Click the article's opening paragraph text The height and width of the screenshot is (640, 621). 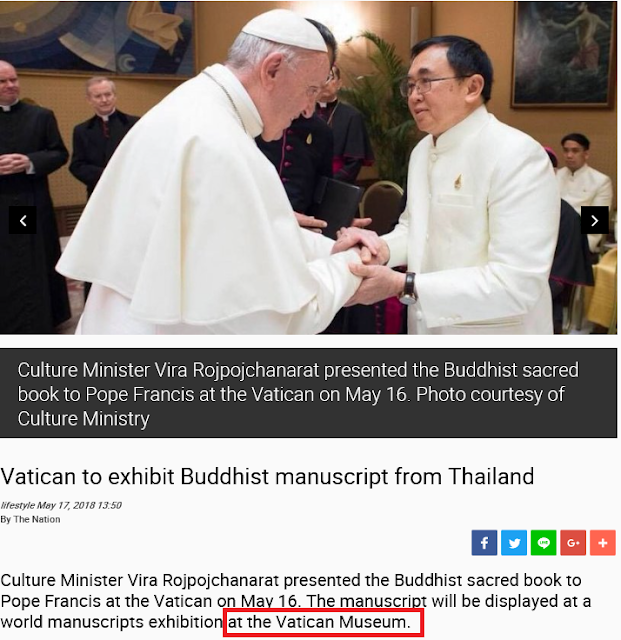tap(296, 601)
